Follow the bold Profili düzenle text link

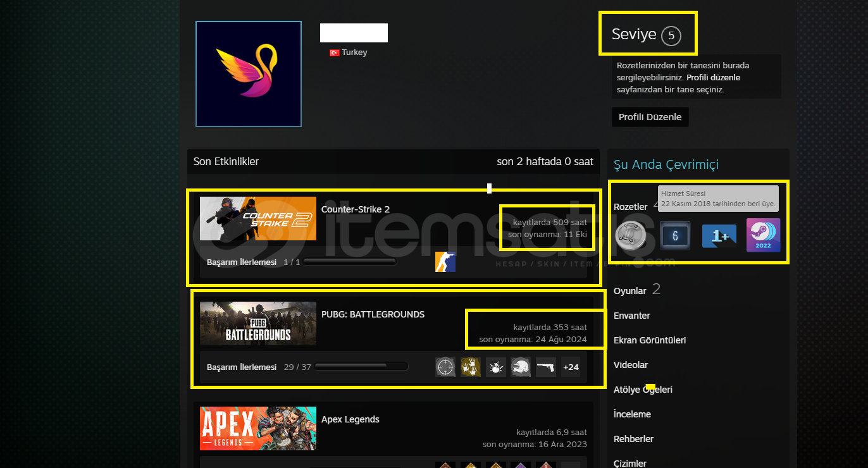coord(713,78)
